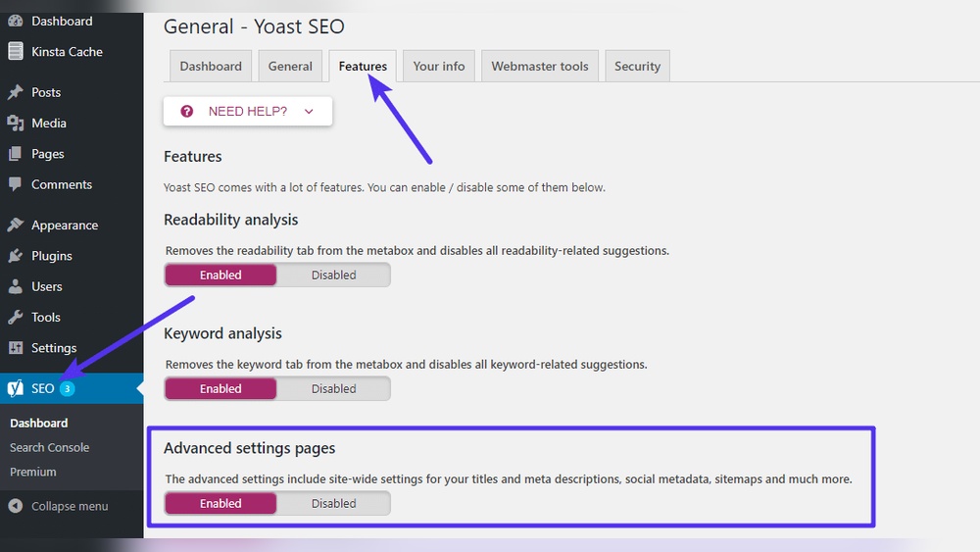
Task: Click the Tools wrench icon
Action: point(16,317)
